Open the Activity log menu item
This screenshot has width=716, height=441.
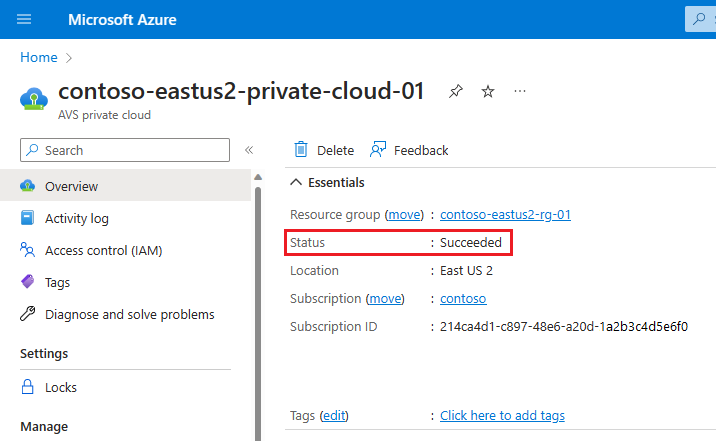click(77, 218)
